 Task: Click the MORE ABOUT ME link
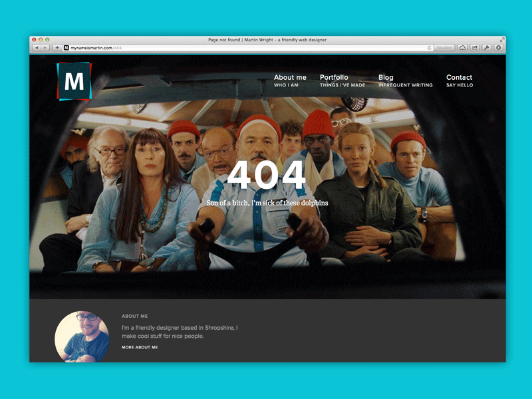click(140, 347)
